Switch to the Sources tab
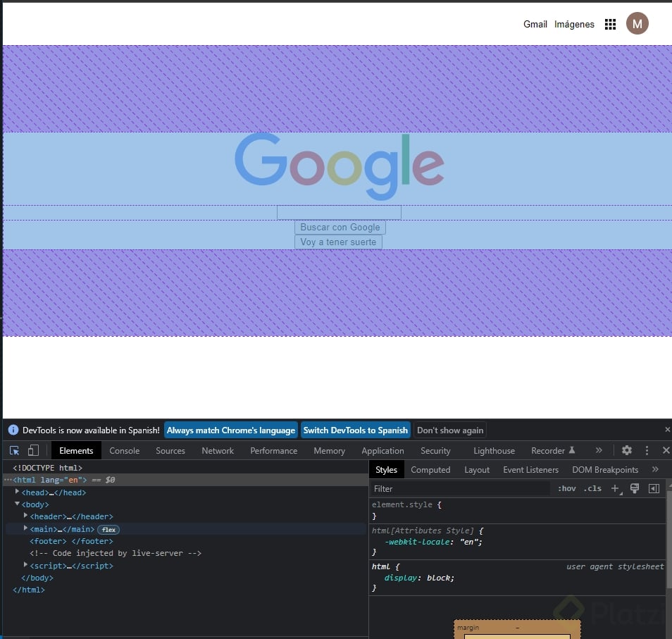The height and width of the screenshot is (639, 672). click(x=170, y=451)
